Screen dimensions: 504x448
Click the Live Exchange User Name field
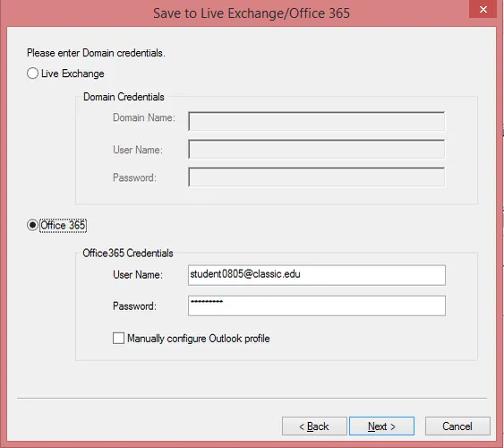click(x=317, y=150)
